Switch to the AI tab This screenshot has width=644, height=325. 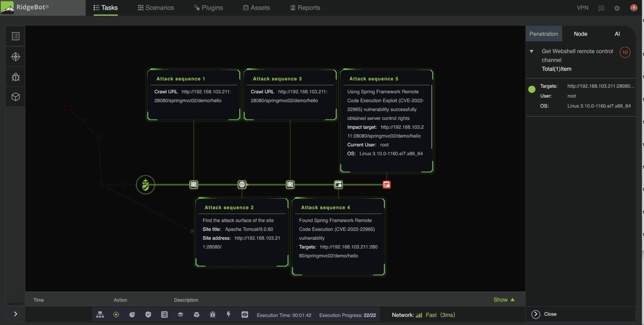617,34
